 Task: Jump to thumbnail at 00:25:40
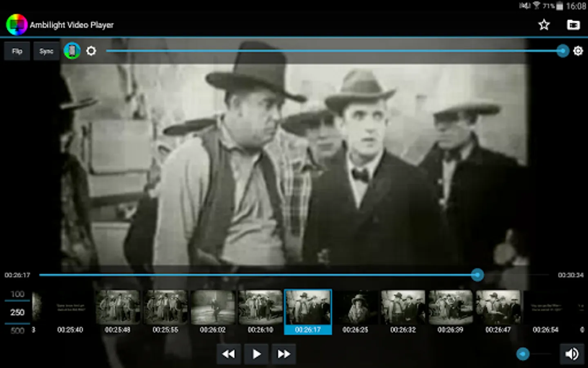[x=70, y=312]
